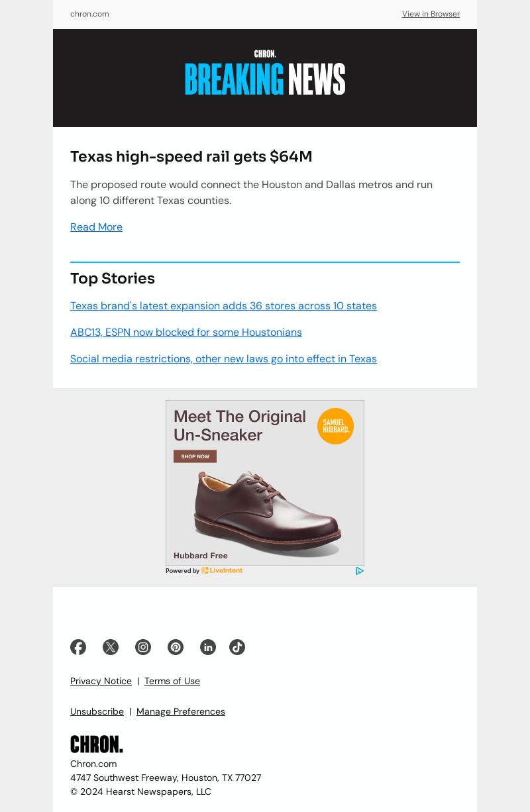Open the TikTok social icon
Viewport: 530px width, 812px height.
click(x=237, y=647)
